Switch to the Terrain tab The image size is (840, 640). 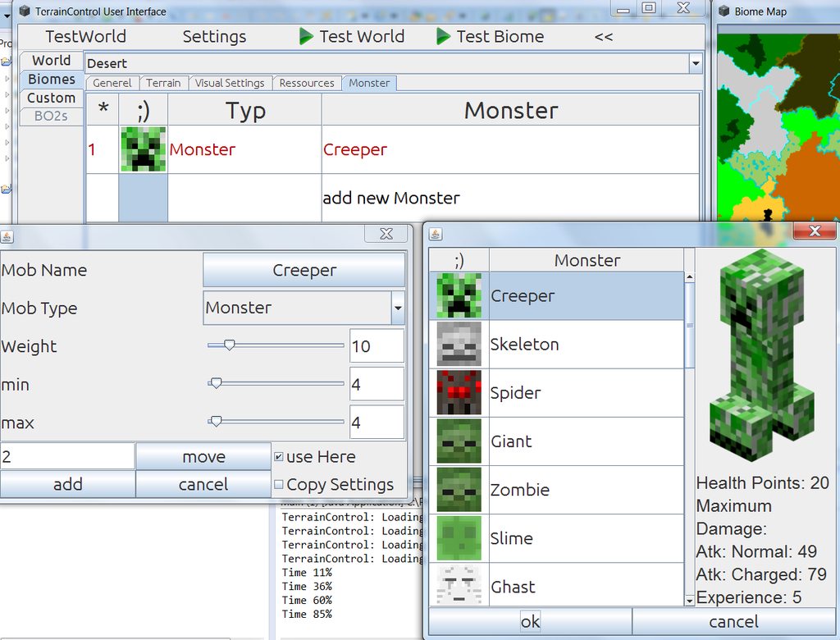[x=164, y=82]
